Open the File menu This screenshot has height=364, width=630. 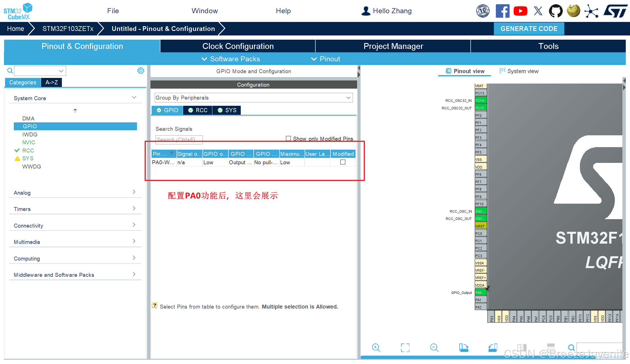[x=113, y=11]
